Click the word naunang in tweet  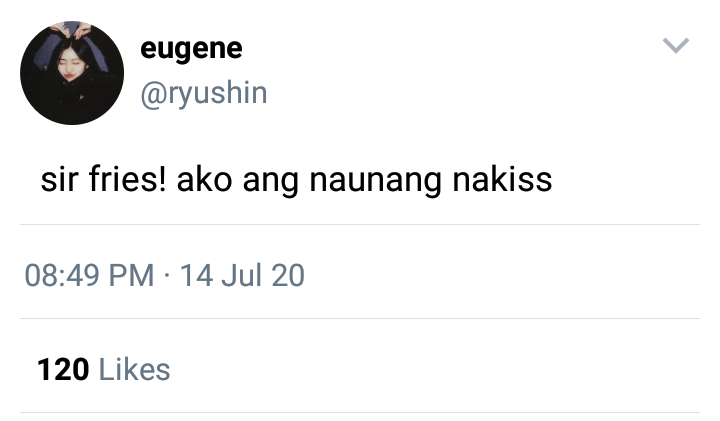(375, 181)
